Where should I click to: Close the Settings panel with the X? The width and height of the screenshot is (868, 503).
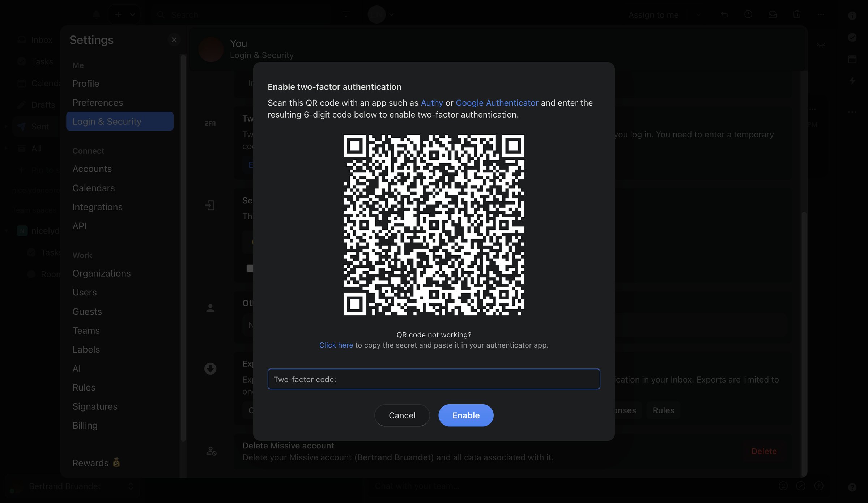(174, 40)
